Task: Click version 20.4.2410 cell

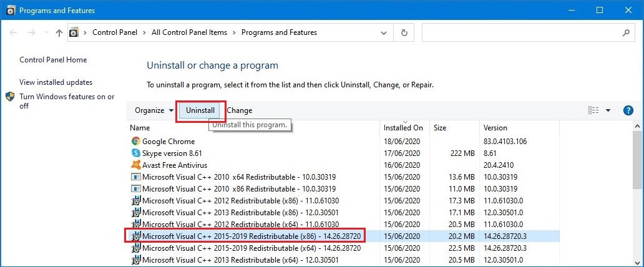Action: [499, 165]
